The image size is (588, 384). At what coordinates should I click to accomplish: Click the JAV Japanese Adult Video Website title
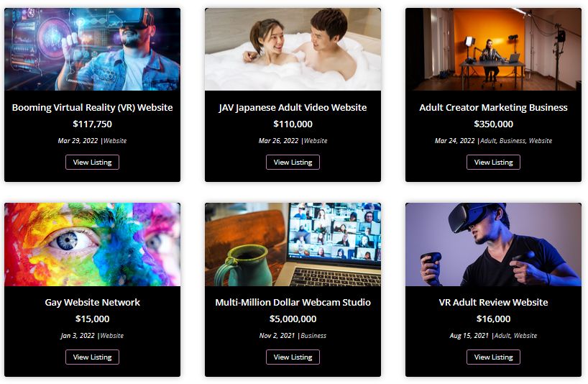pos(293,108)
